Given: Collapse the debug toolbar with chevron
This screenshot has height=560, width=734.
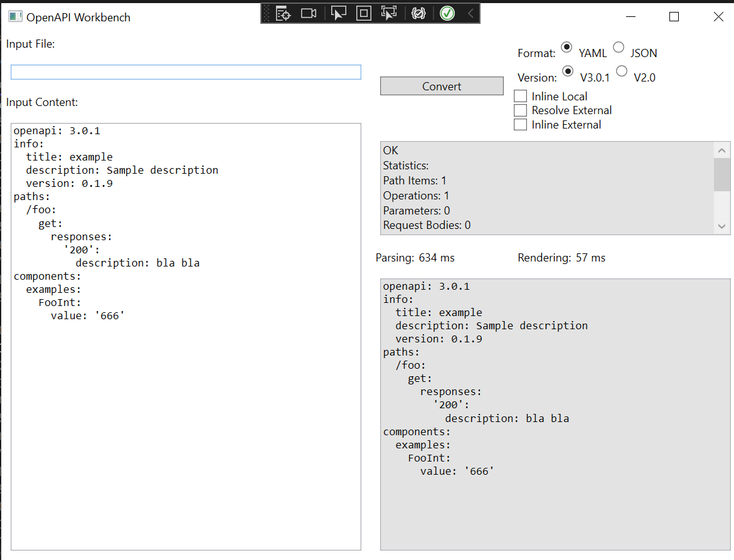Looking at the screenshot, I should click(471, 14).
